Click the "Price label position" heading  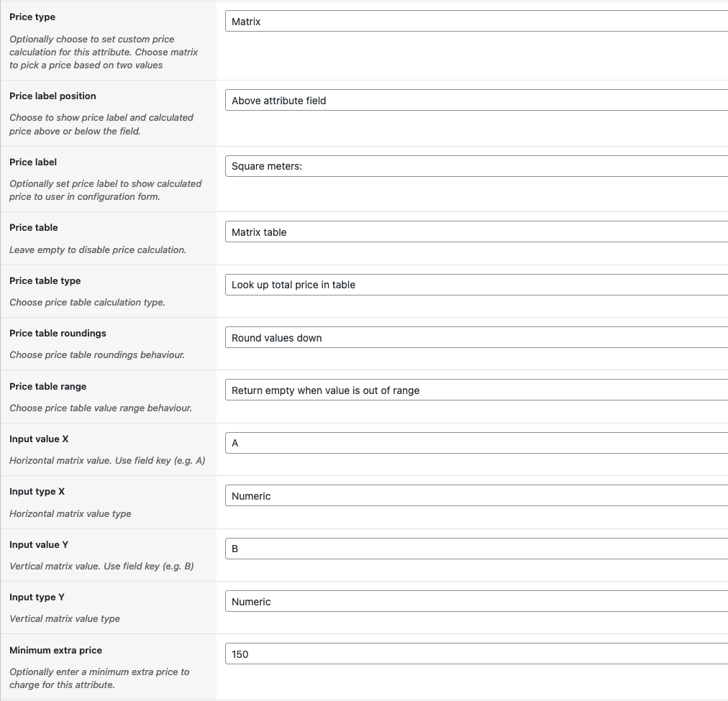click(53, 96)
